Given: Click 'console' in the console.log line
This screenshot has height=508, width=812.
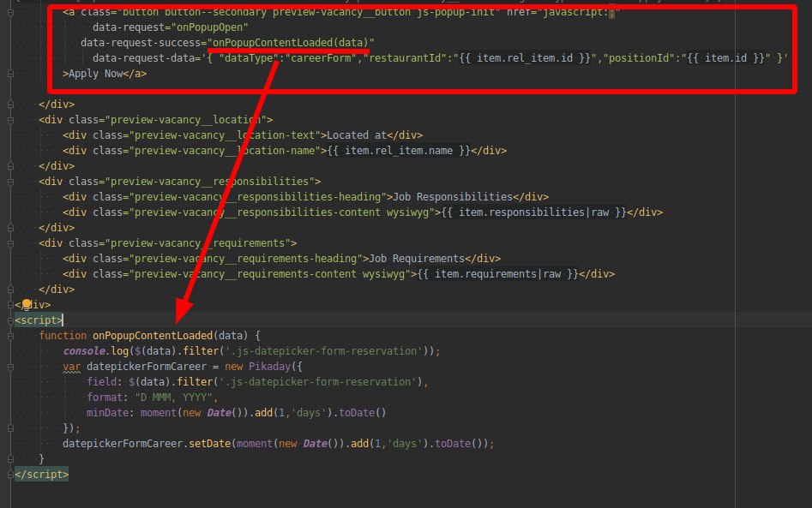Looking at the screenshot, I should pyautogui.click(x=84, y=351).
